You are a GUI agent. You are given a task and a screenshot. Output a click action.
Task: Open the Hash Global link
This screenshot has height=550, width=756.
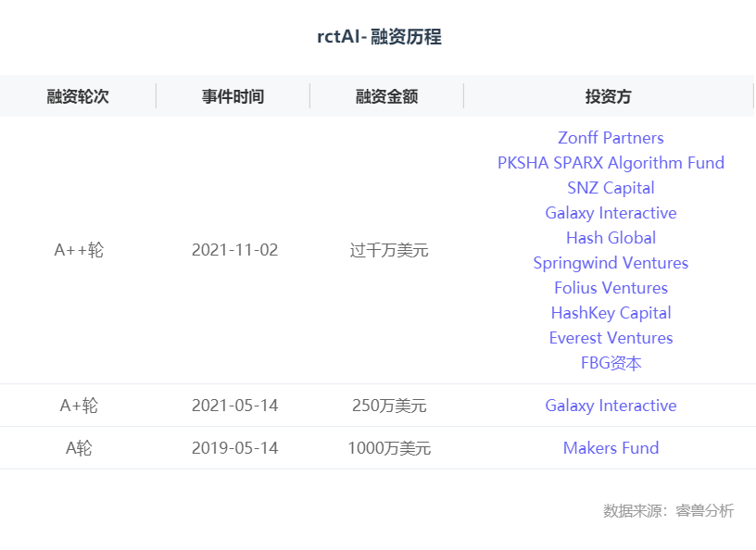pyautogui.click(x=611, y=238)
